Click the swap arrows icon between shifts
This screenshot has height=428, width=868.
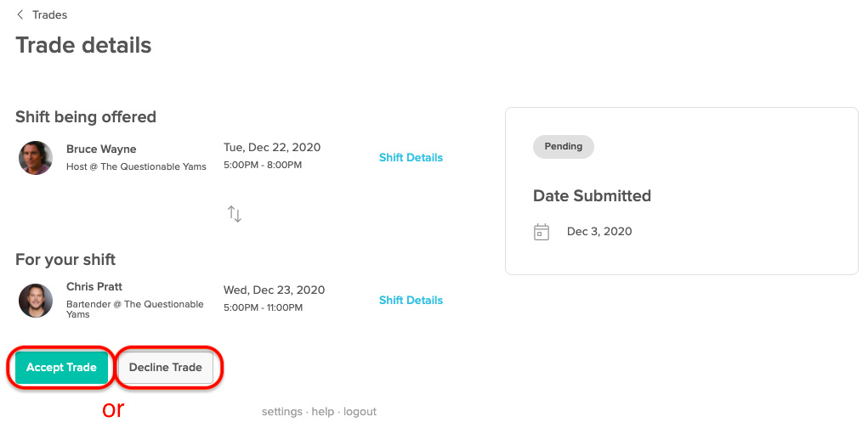click(x=235, y=214)
